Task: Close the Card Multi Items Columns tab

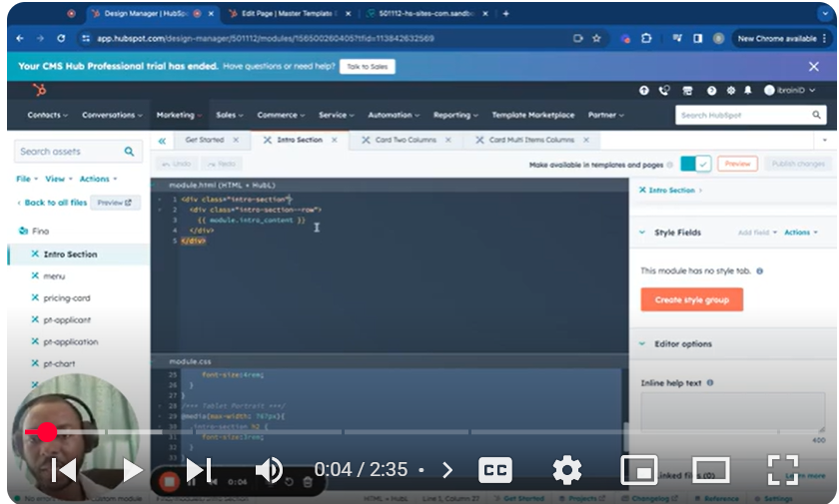Action: pyautogui.click(x=586, y=140)
